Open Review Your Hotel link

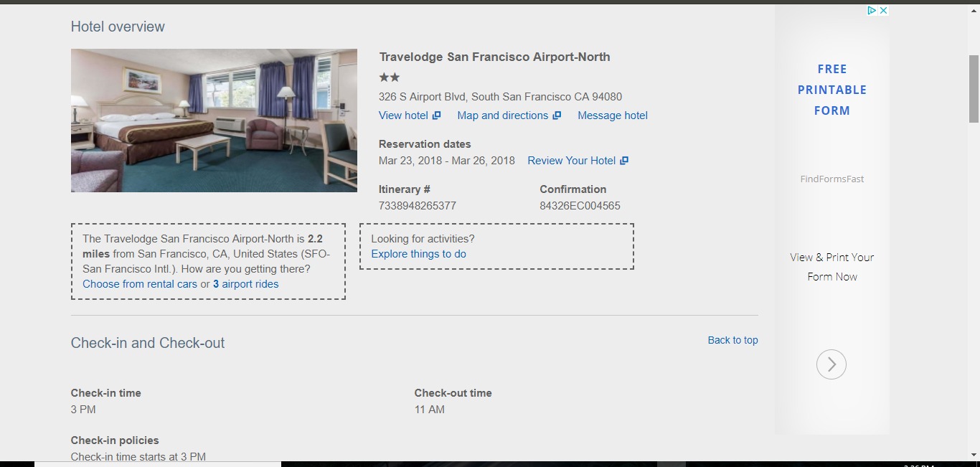click(571, 161)
